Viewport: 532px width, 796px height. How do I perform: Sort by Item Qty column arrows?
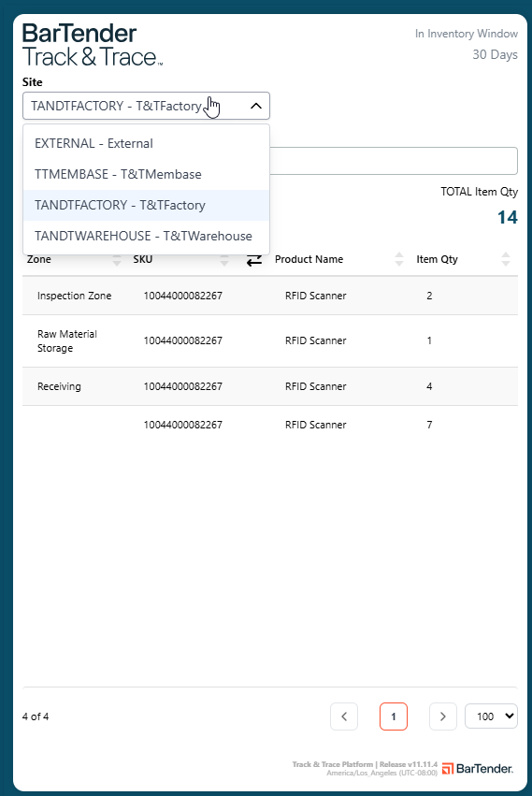506,259
